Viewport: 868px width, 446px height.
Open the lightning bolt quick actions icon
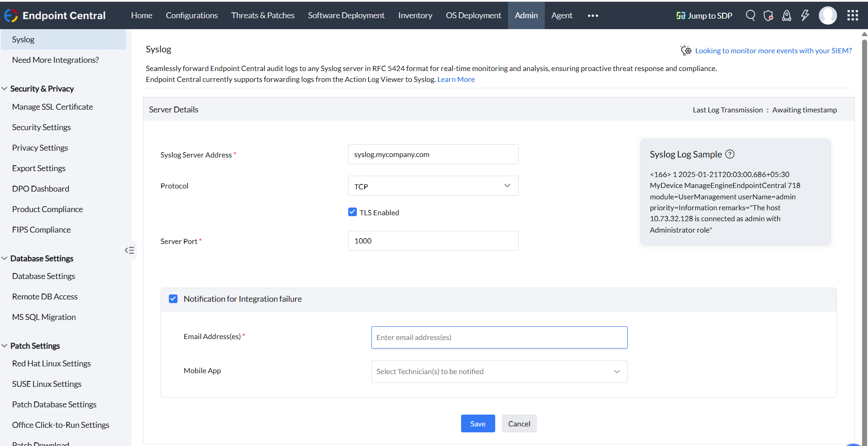[x=805, y=15]
